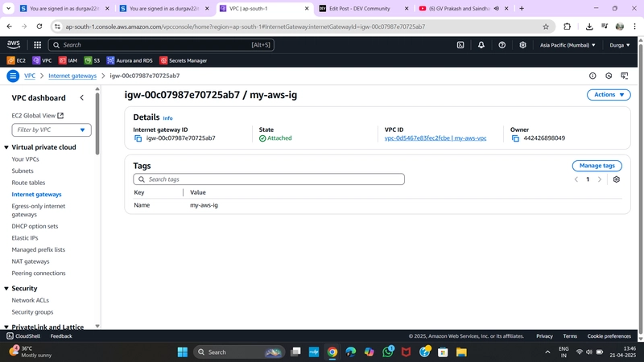Open Route tables in sidebar

click(x=28, y=183)
